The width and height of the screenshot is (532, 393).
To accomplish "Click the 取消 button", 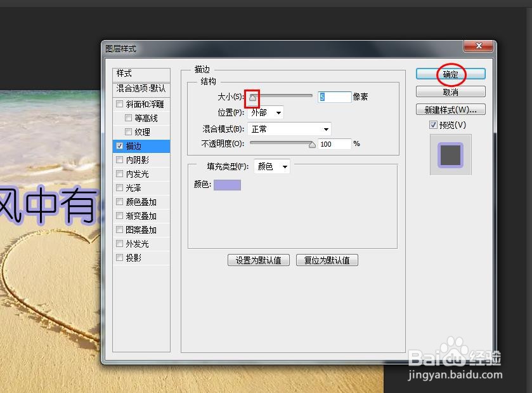I will pos(451,92).
